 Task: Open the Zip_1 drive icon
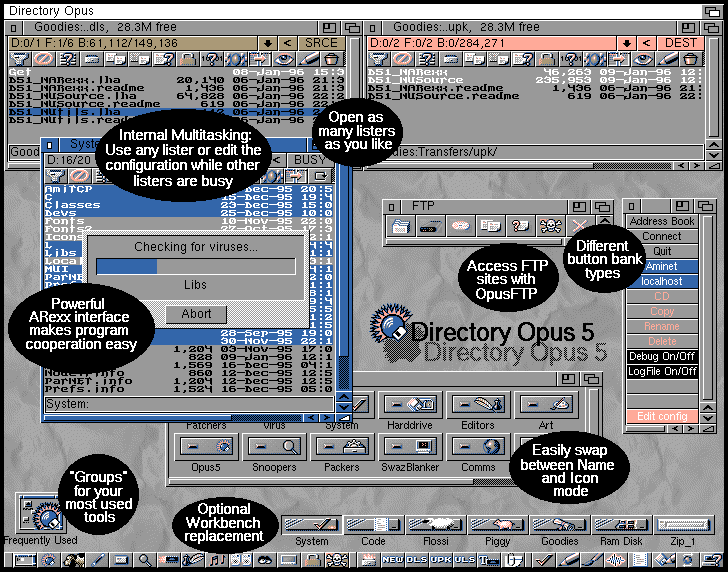683,525
